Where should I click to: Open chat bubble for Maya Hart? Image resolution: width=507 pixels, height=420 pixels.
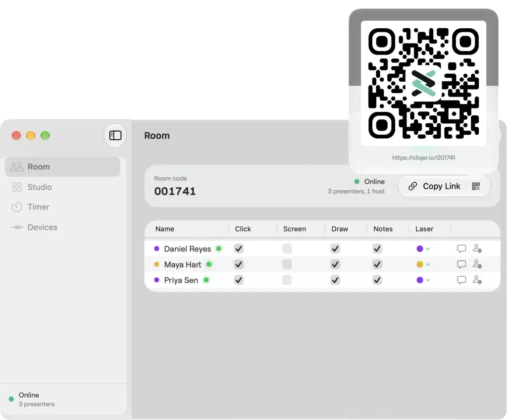461,264
